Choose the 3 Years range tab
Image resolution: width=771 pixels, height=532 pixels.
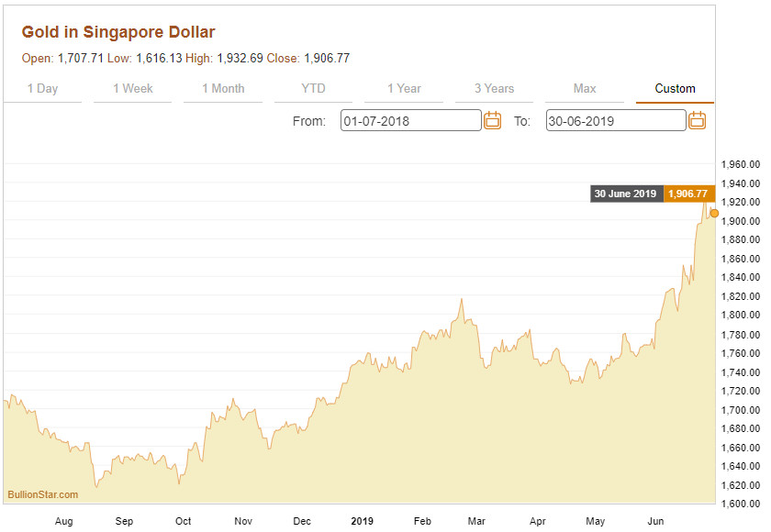coord(494,89)
